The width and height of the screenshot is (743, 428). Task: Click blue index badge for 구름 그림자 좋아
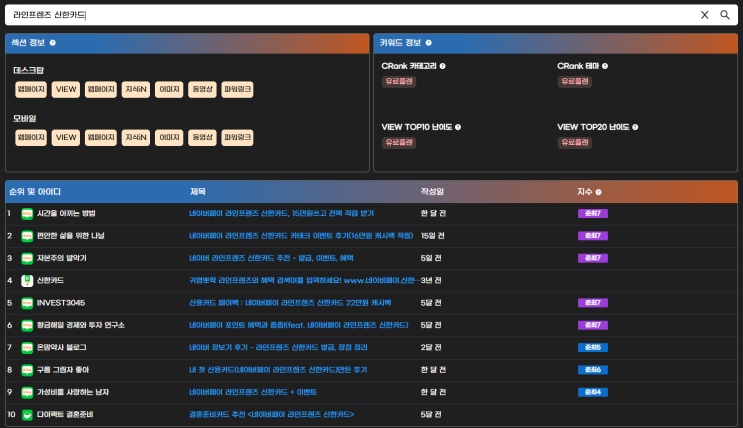593,369
